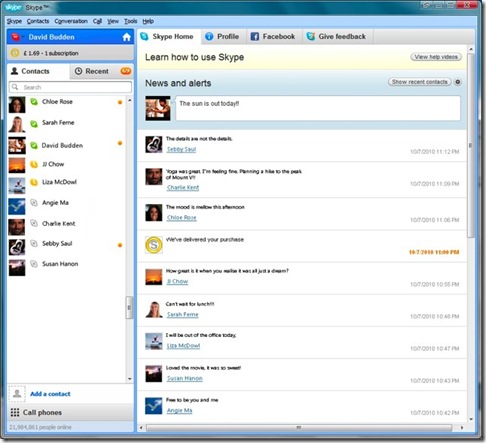Click the home icon beside David Budden
This screenshot has height=443, width=486.
click(x=127, y=37)
